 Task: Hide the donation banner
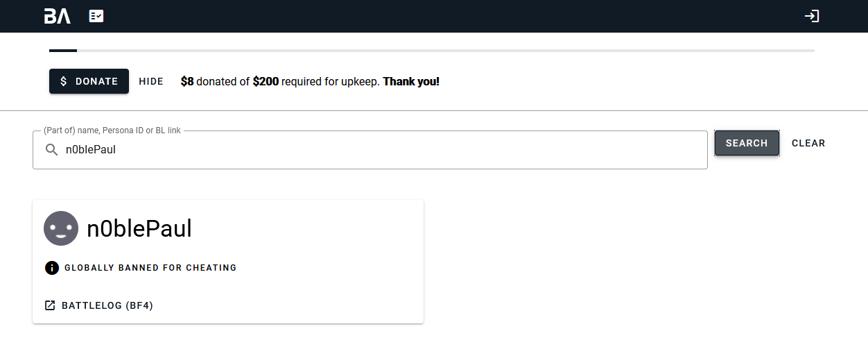[x=151, y=81]
